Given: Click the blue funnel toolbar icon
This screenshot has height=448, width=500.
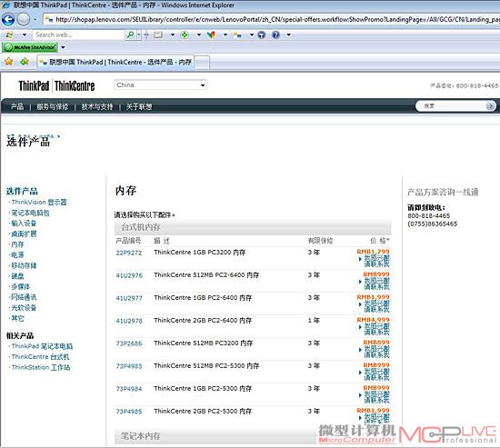Looking at the screenshot, I should [x=262, y=35].
